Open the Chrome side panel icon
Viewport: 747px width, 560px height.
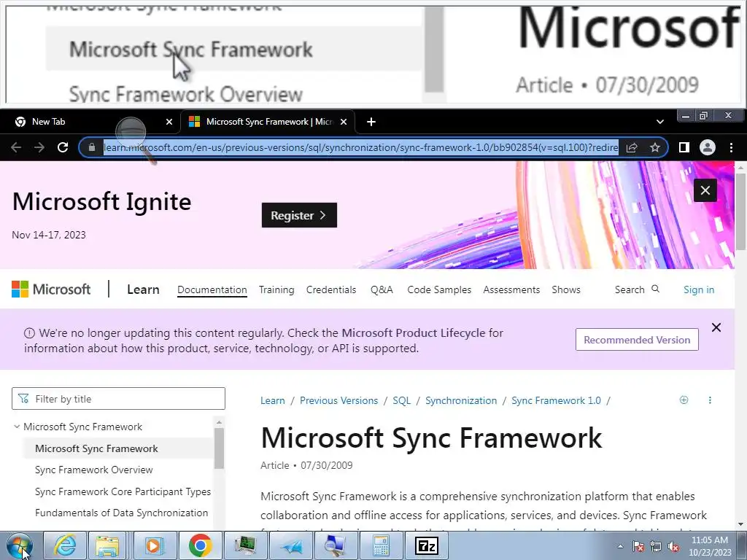(x=684, y=147)
